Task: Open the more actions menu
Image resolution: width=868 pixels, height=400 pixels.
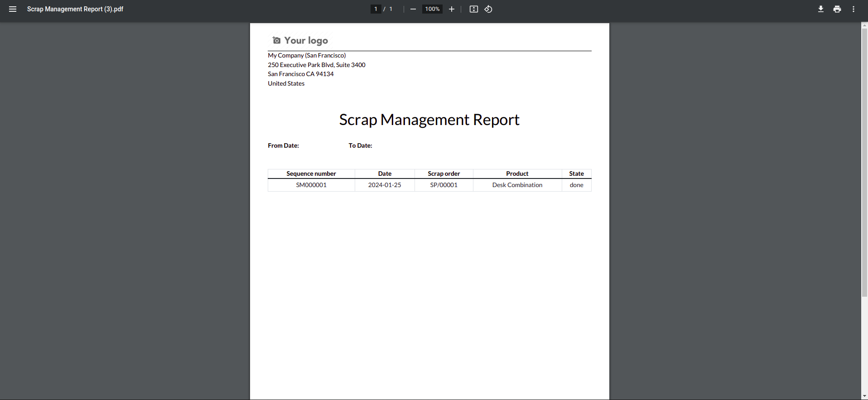Action: coord(853,9)
